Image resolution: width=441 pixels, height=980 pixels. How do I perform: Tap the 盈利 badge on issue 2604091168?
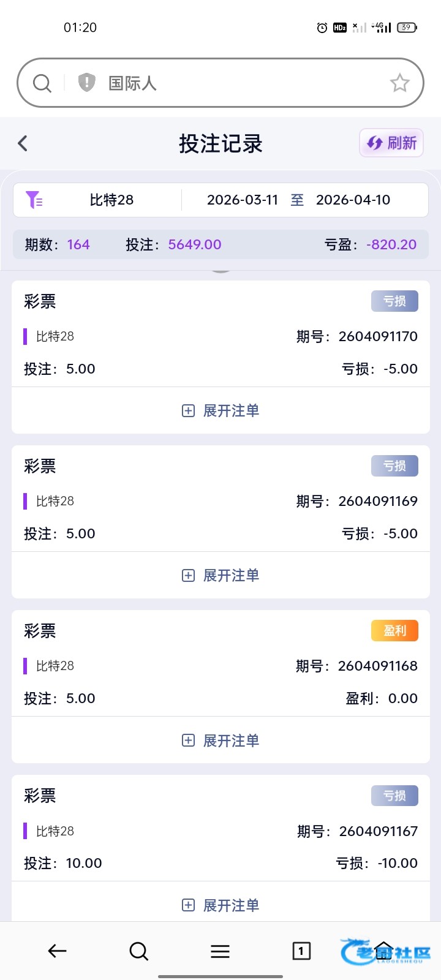click(394, 630)
